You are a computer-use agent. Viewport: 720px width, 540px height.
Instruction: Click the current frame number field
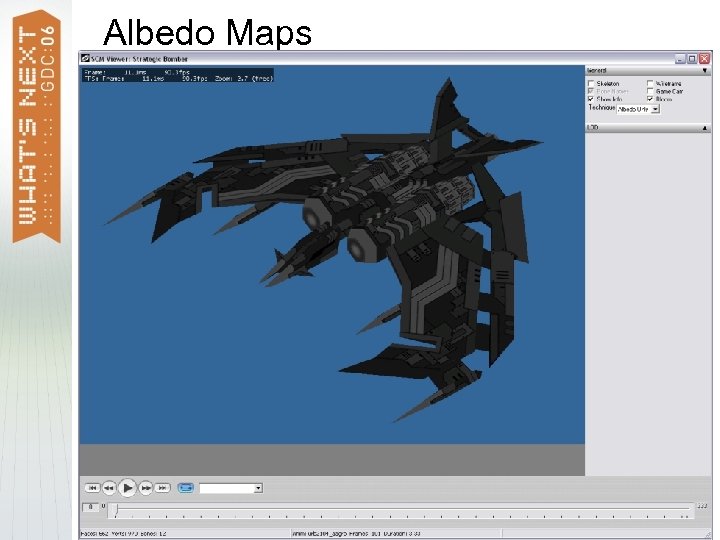[x=90, y=507]
